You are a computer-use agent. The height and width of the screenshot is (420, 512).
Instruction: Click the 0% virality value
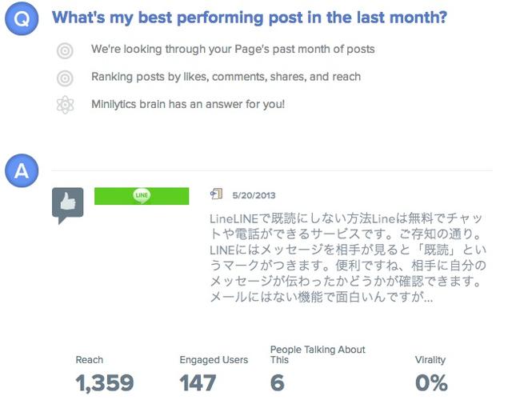(431, 383)
